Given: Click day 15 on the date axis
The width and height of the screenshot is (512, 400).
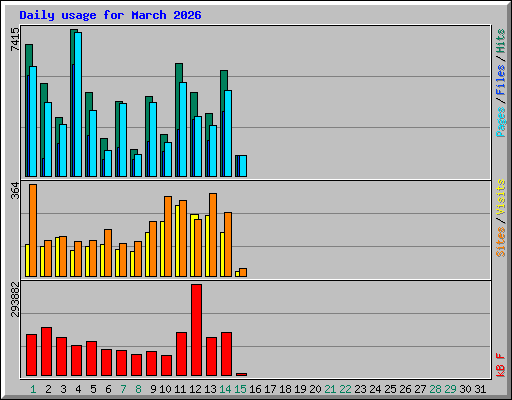Looking at the screenshot, I should coord(240,389).
